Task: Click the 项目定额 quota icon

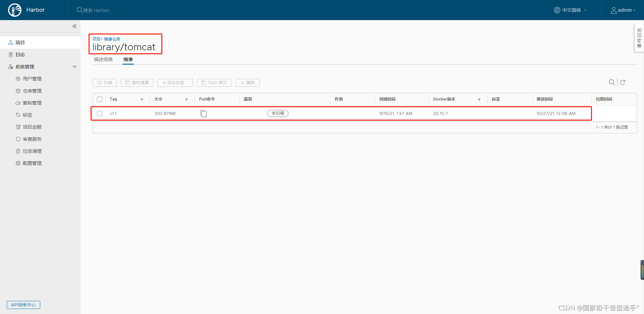Action: coord(18,127)
